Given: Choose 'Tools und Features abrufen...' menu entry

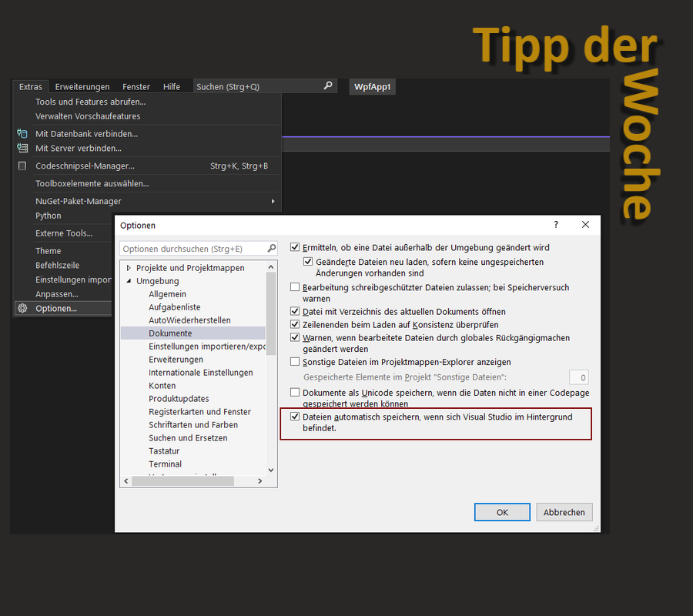Looking at the screenshot, I should tap(148, 102).
